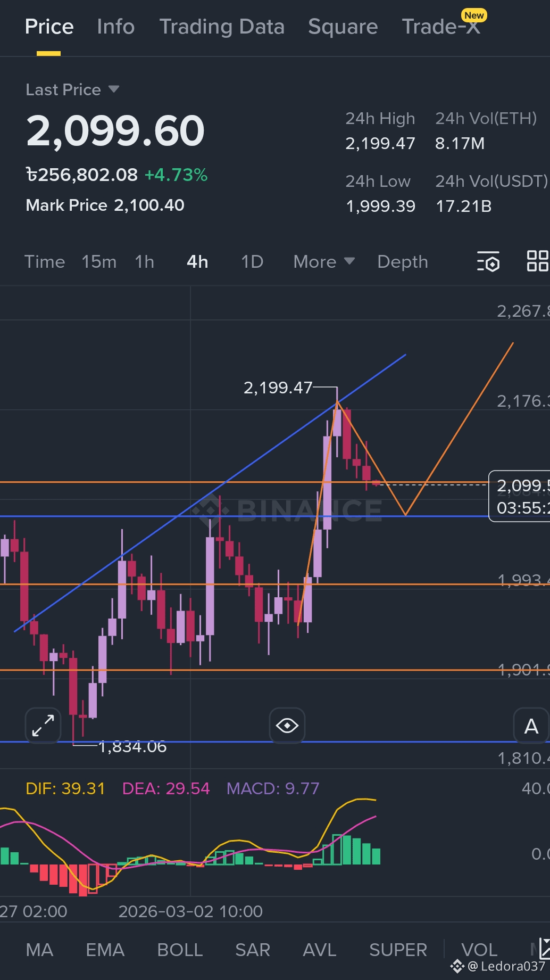Tap the 24h Vol(ETH) 8.17M value
Screen dimensions: 550x980
tap(460, 143)
